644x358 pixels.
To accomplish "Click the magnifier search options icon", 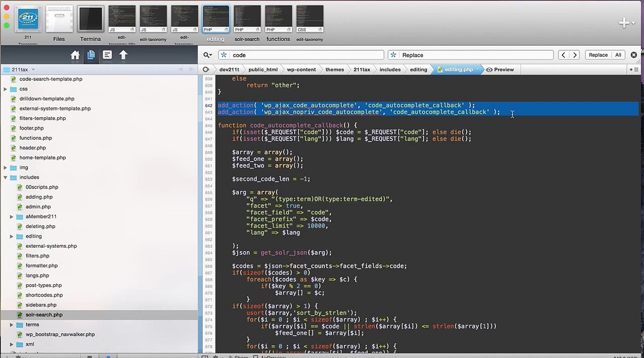I will [208, 55].
